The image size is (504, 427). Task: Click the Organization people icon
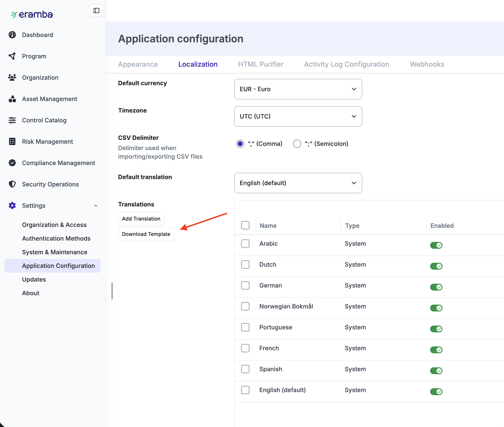coord(12,78)
